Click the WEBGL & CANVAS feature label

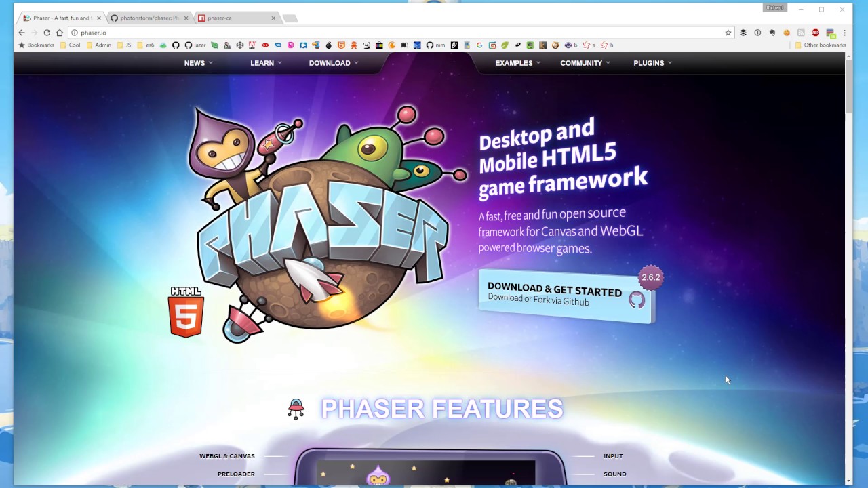(x=227, y=456)
